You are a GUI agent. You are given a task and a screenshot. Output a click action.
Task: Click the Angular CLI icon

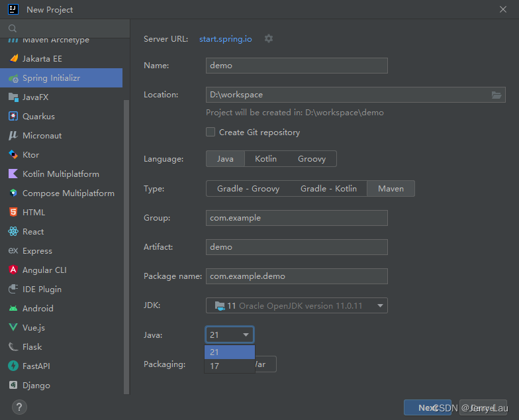[x=13, y=270]
